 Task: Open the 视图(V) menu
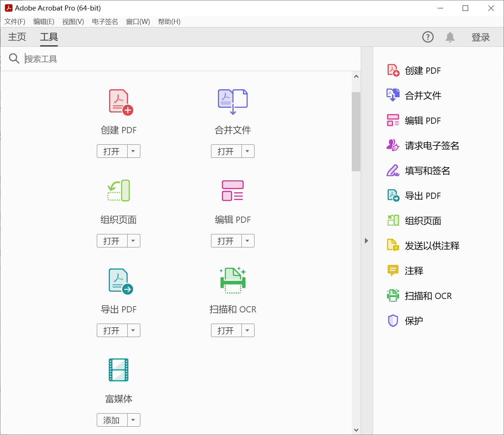pyautogui.click(x=73, y=22)
